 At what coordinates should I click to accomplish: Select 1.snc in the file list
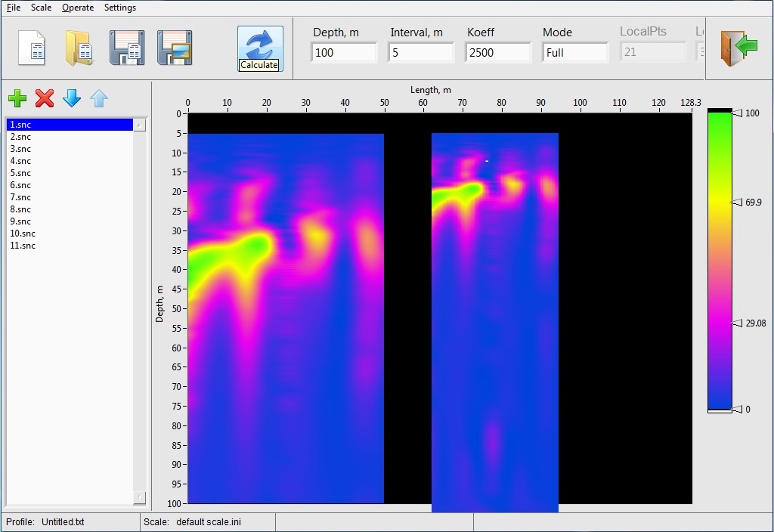point(70,125)
